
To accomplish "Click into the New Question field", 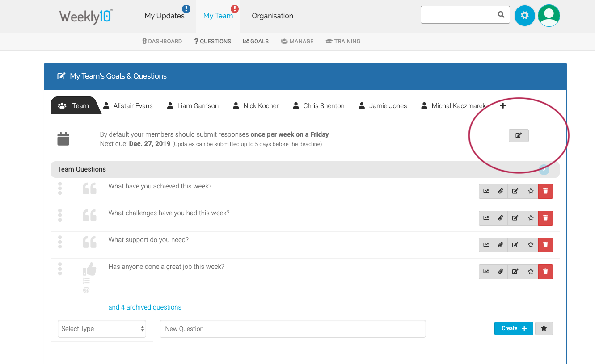I will click(x=292, y=329).
